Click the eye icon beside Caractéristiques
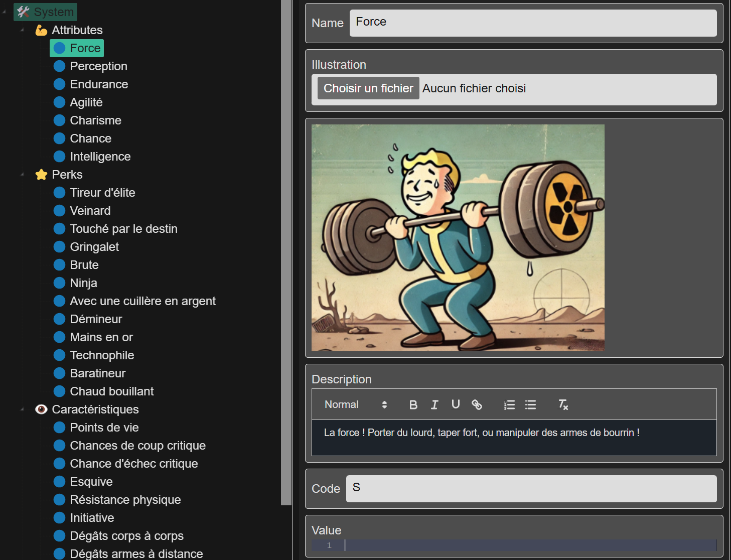The height and width of the screenshot is (560, 731). (x=41, y=409)
